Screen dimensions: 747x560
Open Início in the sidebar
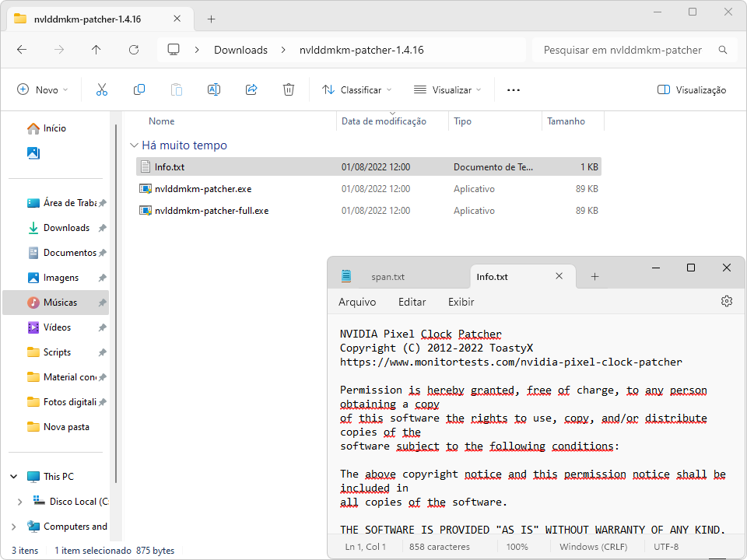click(54, 128)
